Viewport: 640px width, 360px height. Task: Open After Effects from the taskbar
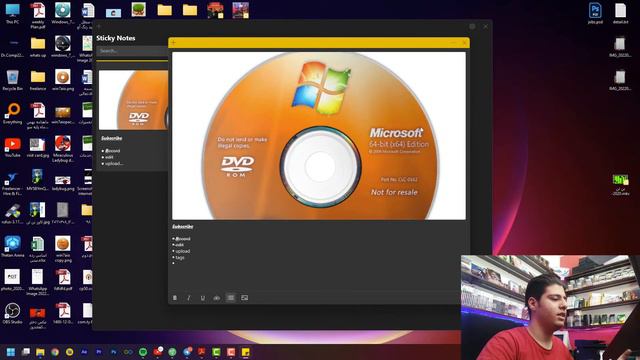(84, 352)
